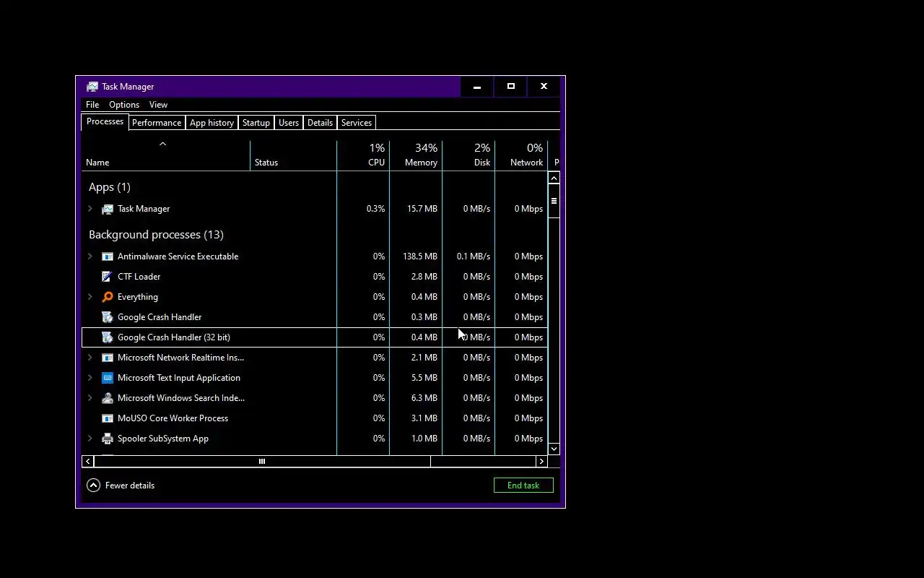Expand the Spooler SubSystem App row

[90, 439]
